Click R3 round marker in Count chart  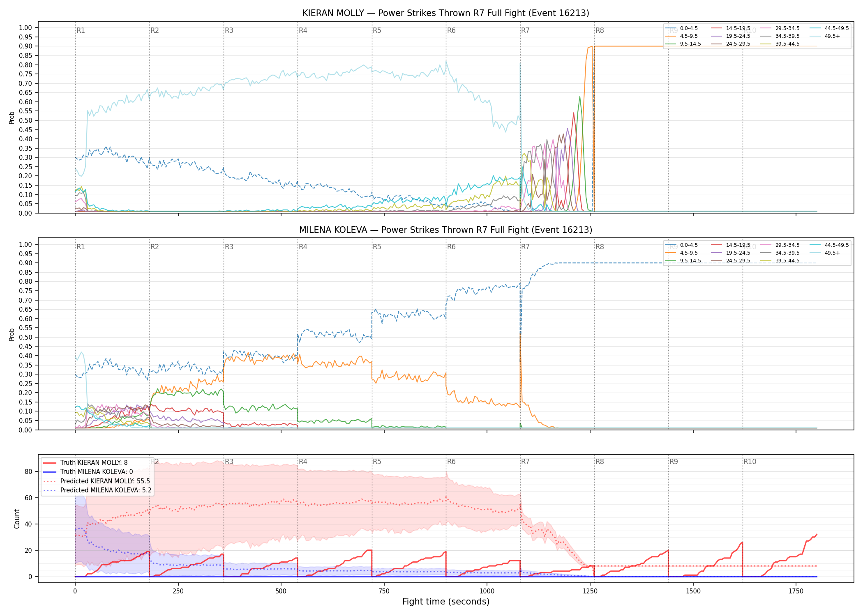tap(229, 462)
